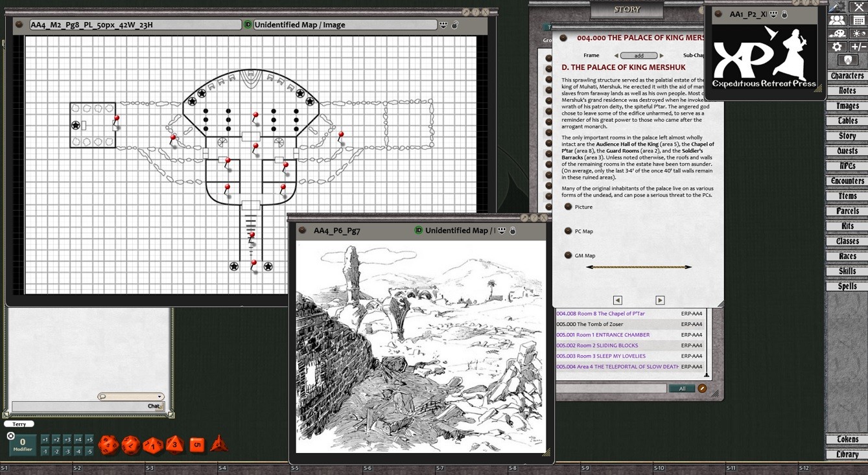Image resolution: width=868 pixels, height=475 pixels.
Task: Open the Party Sheet people icon
Action: tap(837, 20)
